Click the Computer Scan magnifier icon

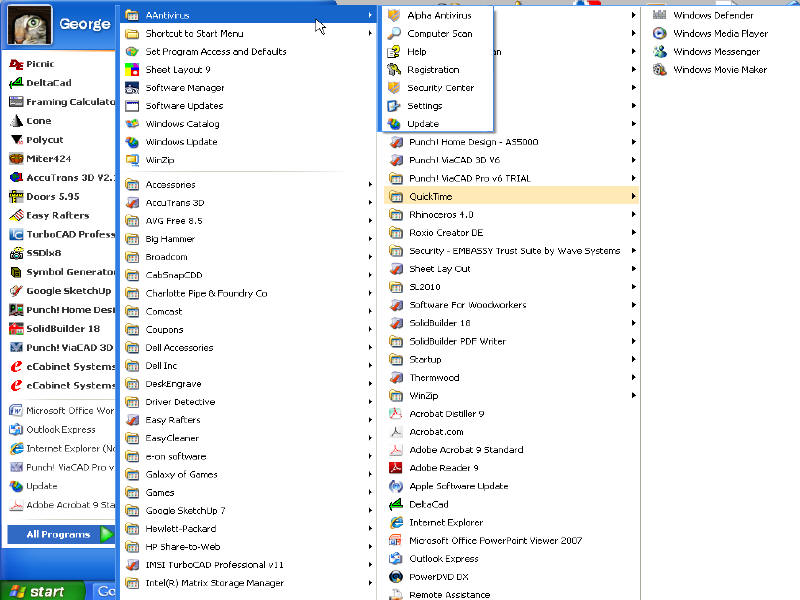click(395, 33)
